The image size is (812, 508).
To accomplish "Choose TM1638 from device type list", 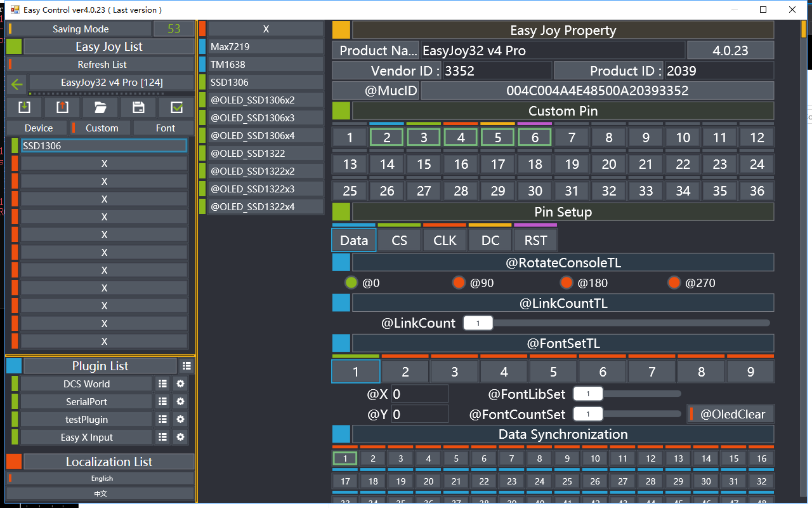I will click(x=266, y=64).
